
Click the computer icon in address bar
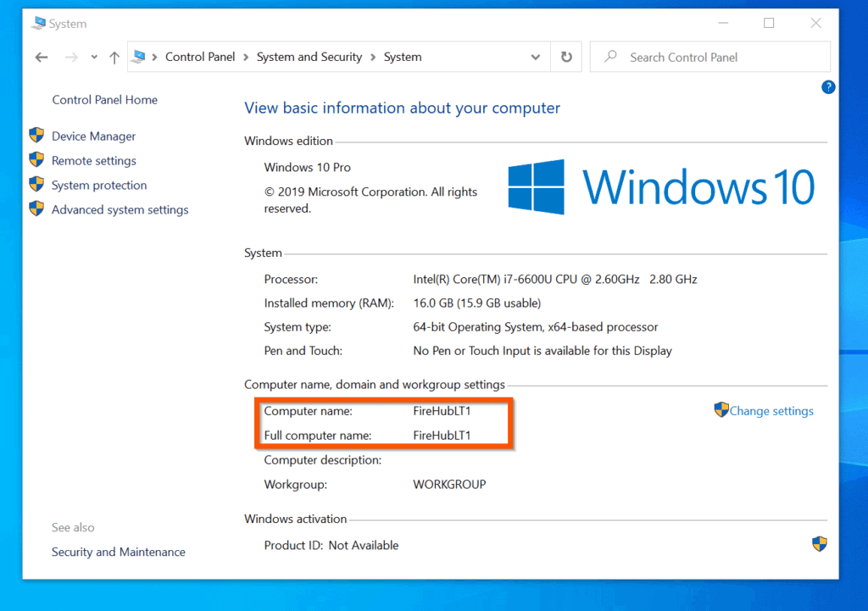(x=140, y=57)
